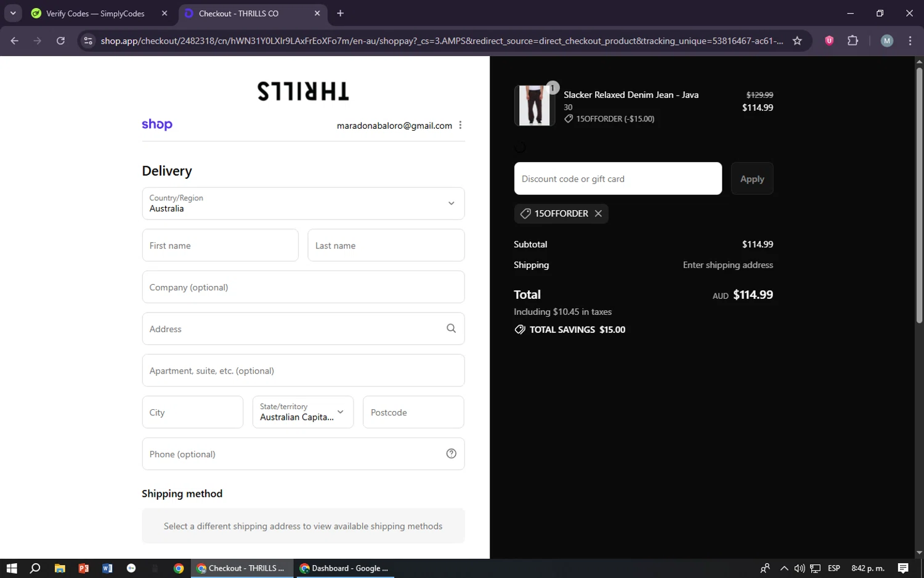Click the network icon in system tray
The height and width of the screenshot is (578, 924).
815,568
